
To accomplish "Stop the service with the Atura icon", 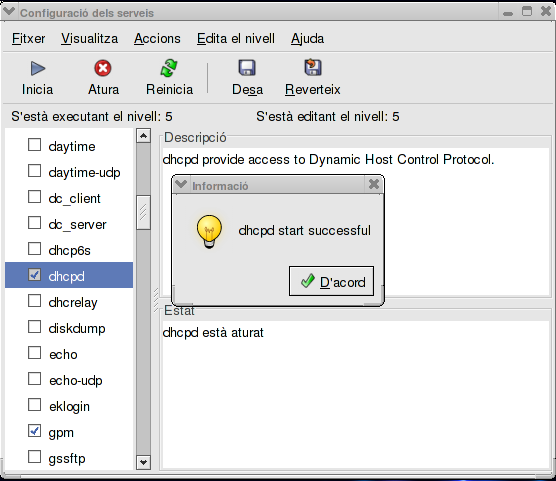I will click(103, 68).
